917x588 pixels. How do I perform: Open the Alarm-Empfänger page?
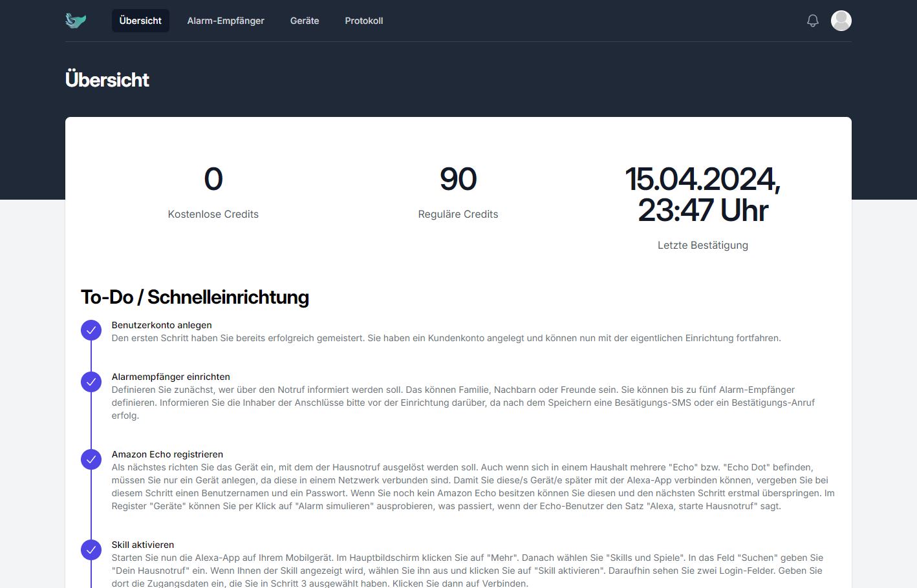225,20
